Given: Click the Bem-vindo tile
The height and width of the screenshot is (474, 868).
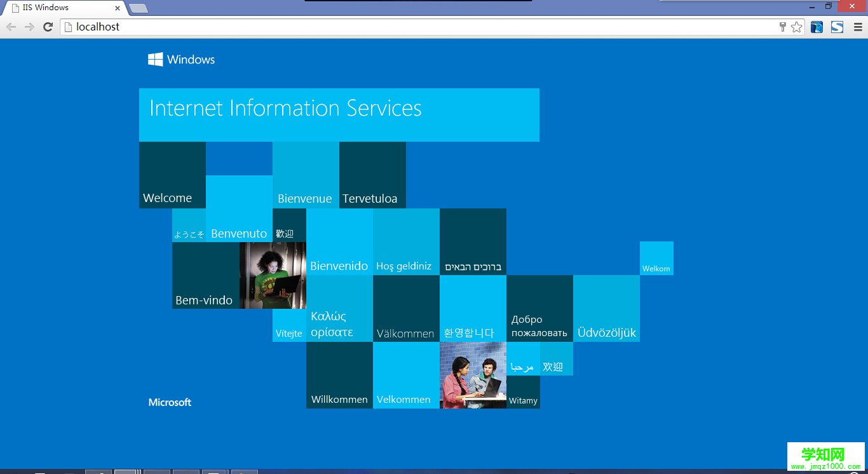Looking at the screenshot, I should pos(206,275).
